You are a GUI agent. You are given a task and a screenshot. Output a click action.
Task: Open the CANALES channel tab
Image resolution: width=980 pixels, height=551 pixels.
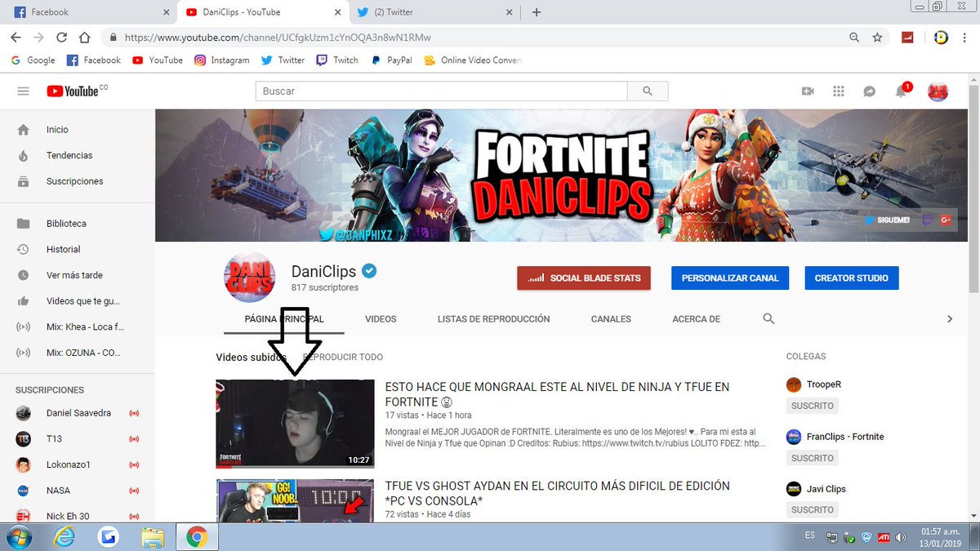pos(611,319)
